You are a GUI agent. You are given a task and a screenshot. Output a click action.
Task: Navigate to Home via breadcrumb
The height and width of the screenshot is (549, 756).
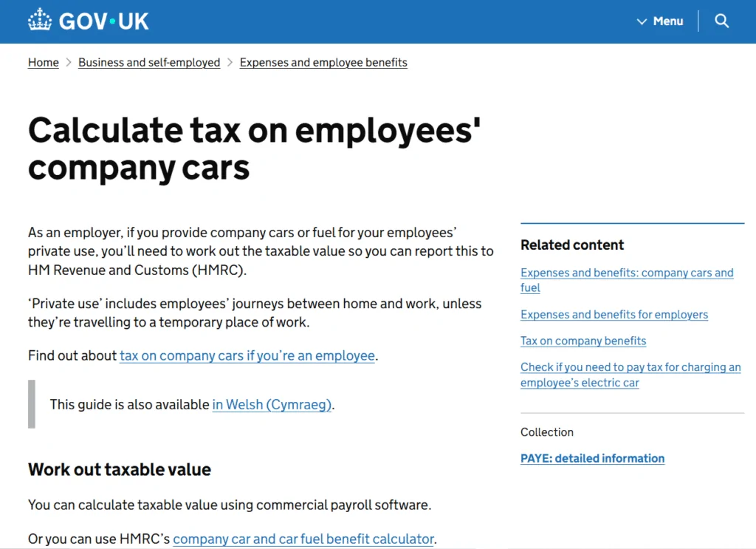tap(43, 63)
